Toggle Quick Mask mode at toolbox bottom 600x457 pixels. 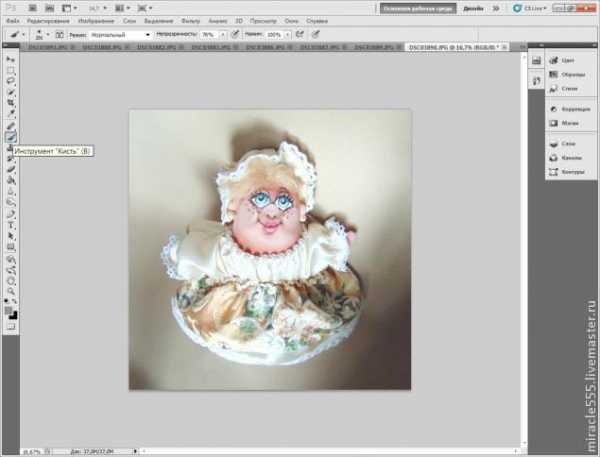[x=11, y=326]
